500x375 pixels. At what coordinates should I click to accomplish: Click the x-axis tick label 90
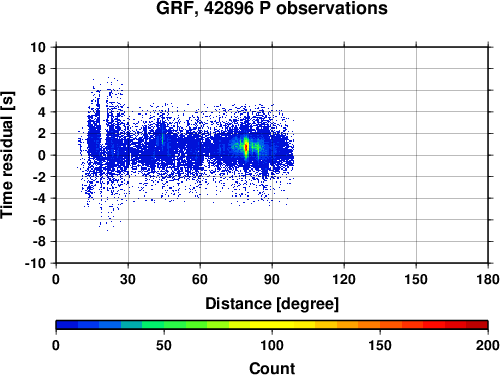coord(272,279)
